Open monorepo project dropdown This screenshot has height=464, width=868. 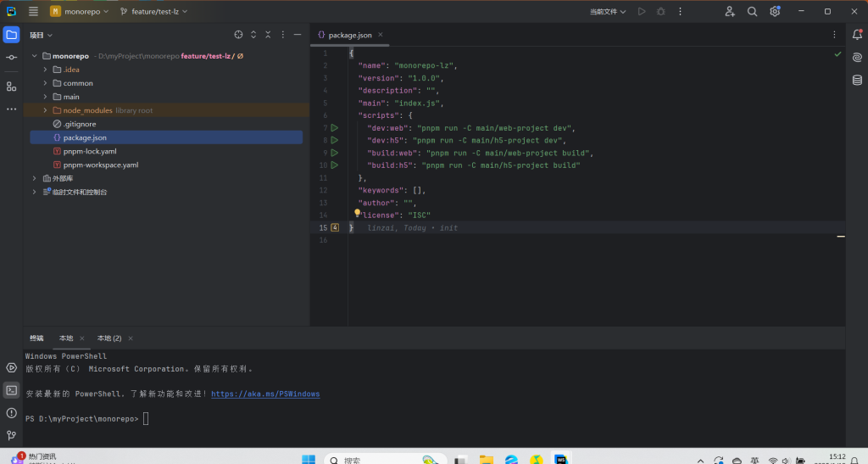[x=79, y=11]
